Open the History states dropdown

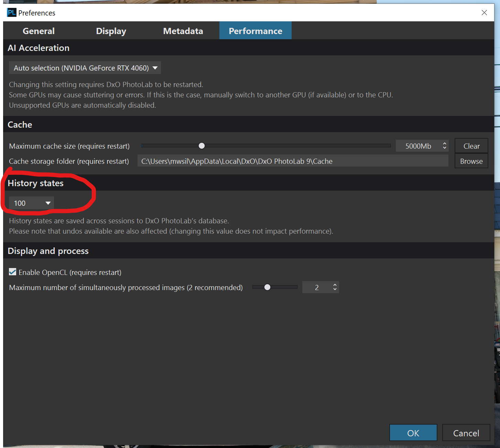[31, 203]
